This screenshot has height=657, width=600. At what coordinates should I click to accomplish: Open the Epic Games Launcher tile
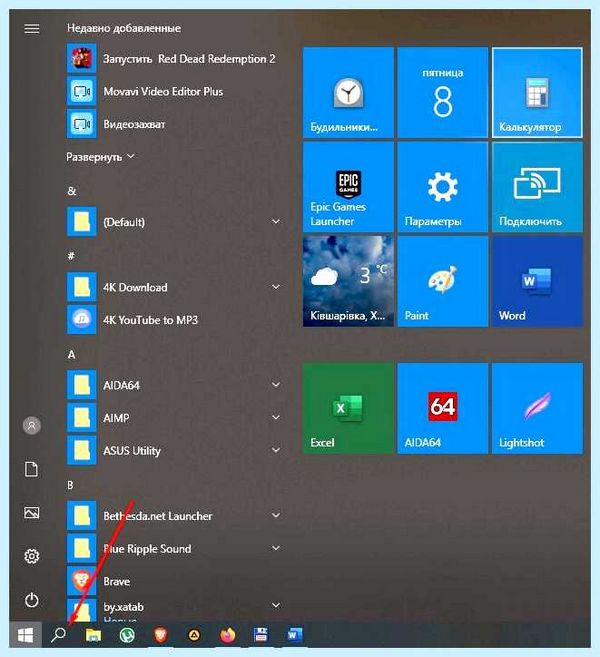[348, 187]
